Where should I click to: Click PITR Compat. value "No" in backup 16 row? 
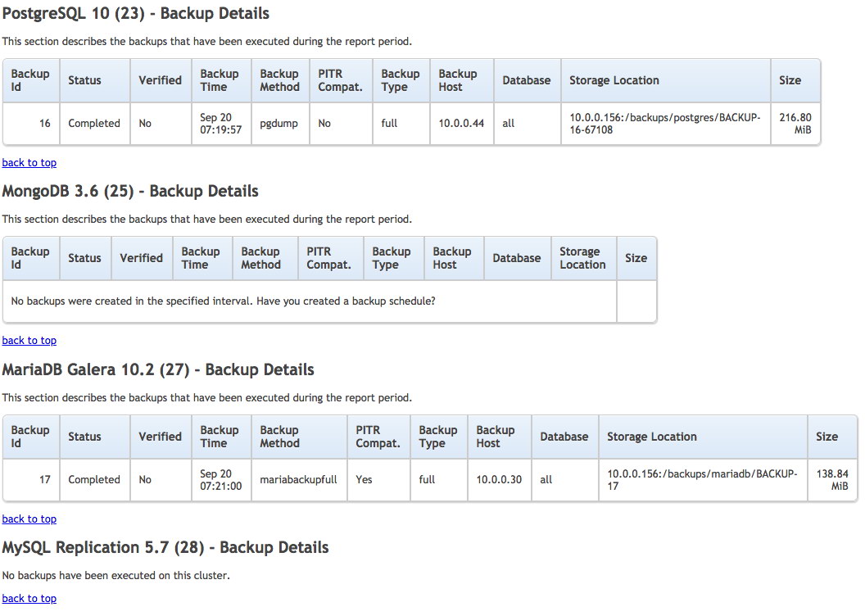[324, 124]
